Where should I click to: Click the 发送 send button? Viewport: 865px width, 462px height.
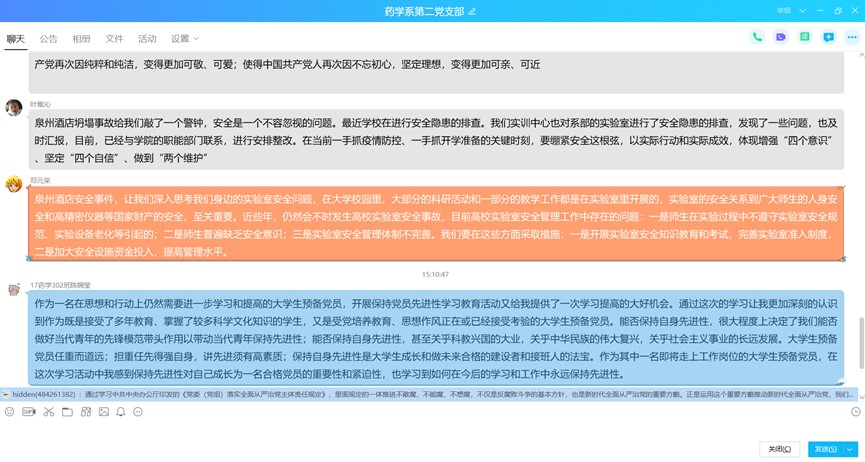tap(825, 449)
